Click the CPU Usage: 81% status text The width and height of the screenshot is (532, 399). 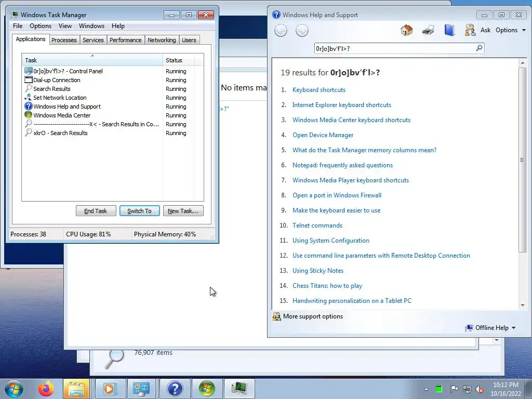[x=88, y=234]
